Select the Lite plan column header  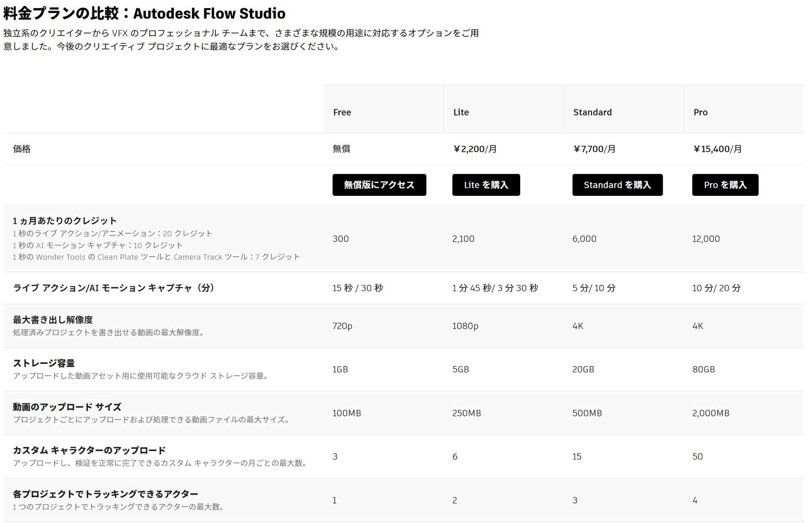click(461, 112)
